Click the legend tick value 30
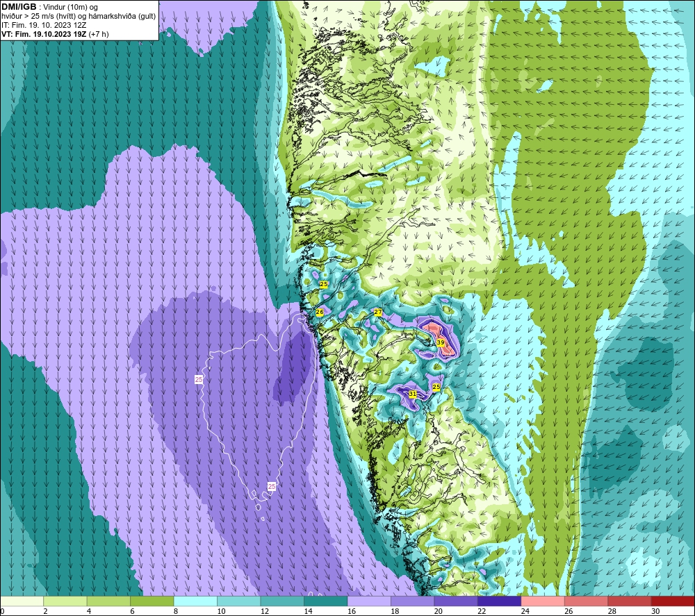Screen dimensions: 695x616 tap(655, 612)
